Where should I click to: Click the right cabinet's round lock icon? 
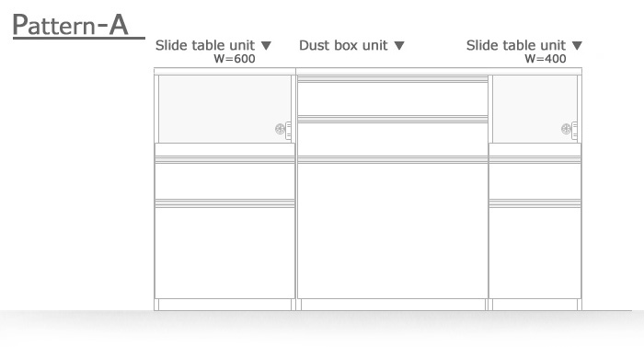point(566,129)
